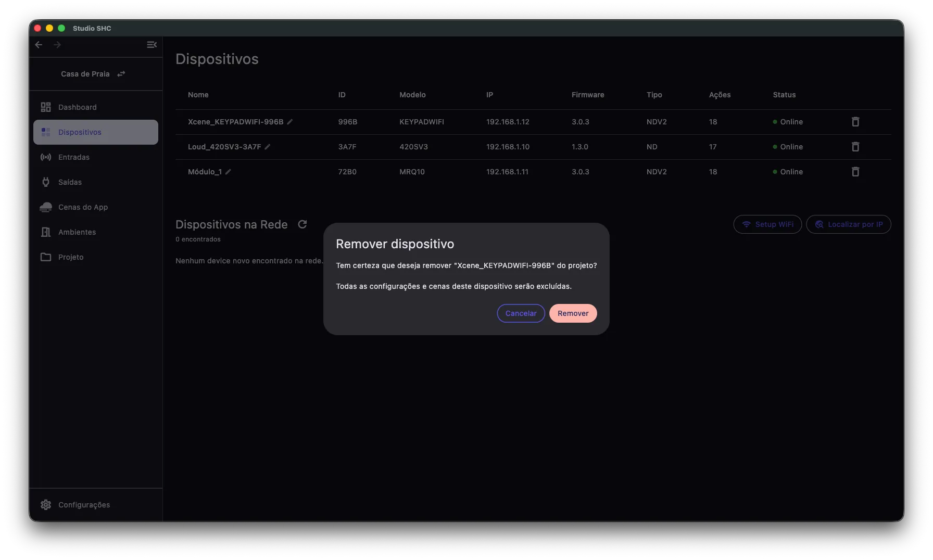This screenshot has height=560, width=933.
Task: Switch project via Casa de Praia swap icon
Action: [x=121, y=74]
